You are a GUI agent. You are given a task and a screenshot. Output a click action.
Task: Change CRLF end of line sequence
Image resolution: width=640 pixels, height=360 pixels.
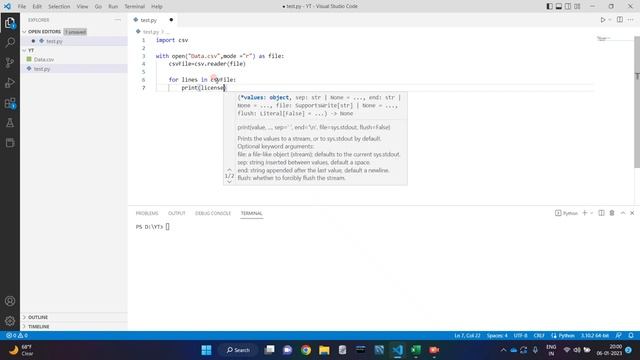coord(539,336)
